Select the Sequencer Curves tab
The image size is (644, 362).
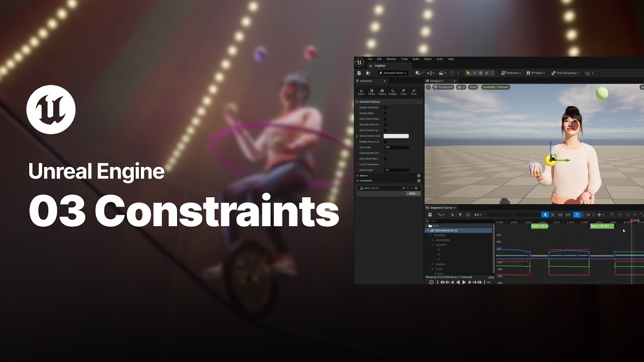pyautogui.click(x=441, y=208)
